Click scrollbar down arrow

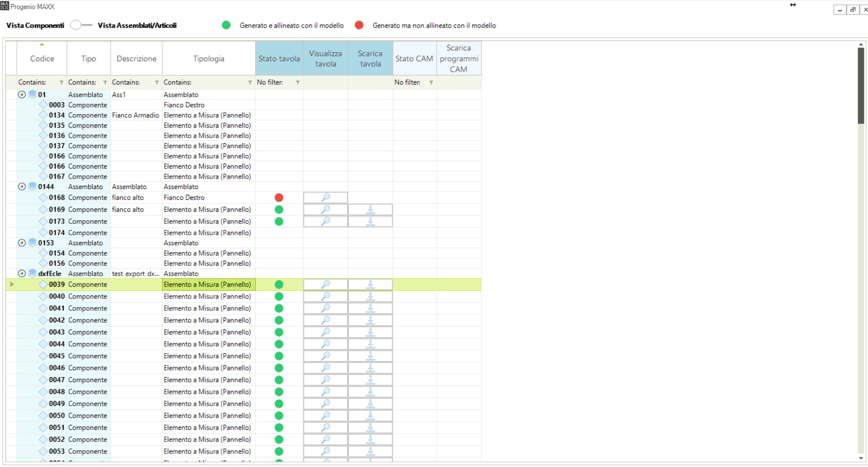click(x=861, y=458)
